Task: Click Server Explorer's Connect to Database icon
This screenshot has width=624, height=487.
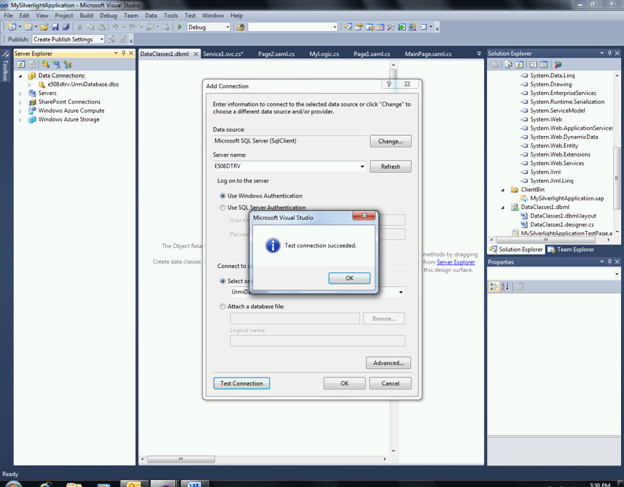Action: point(46,64)
